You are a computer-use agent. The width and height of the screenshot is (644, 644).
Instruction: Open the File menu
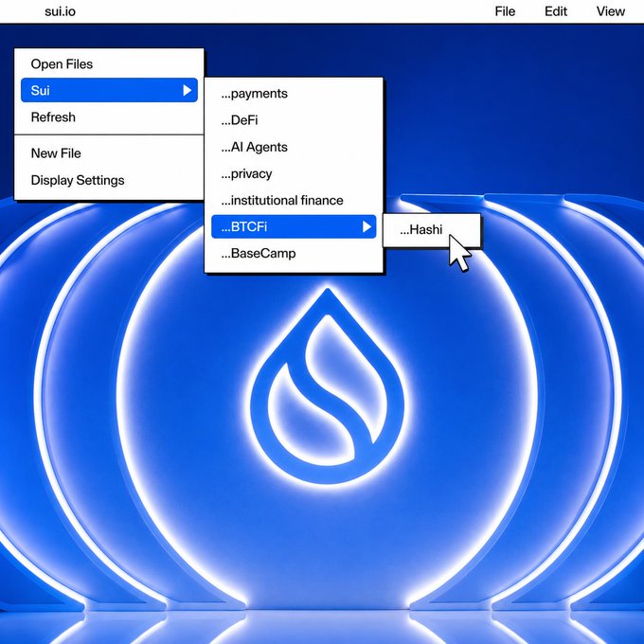point(505,11)
